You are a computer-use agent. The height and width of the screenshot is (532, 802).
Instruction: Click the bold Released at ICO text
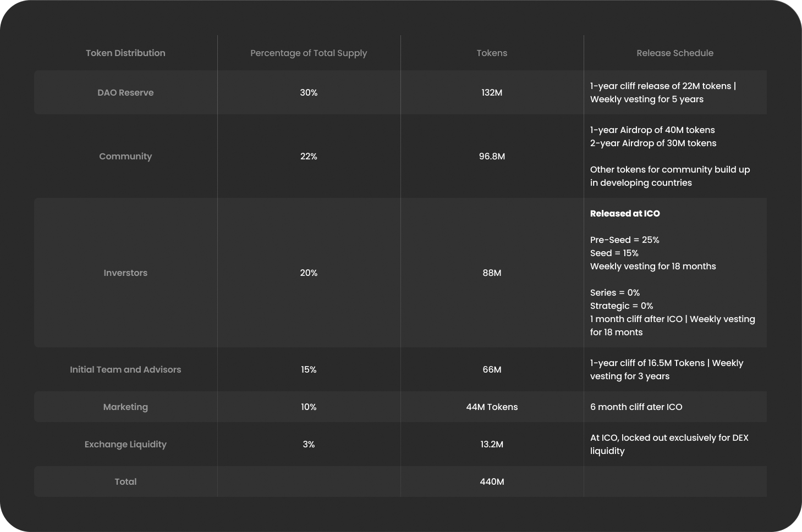[x=625, y=213]
